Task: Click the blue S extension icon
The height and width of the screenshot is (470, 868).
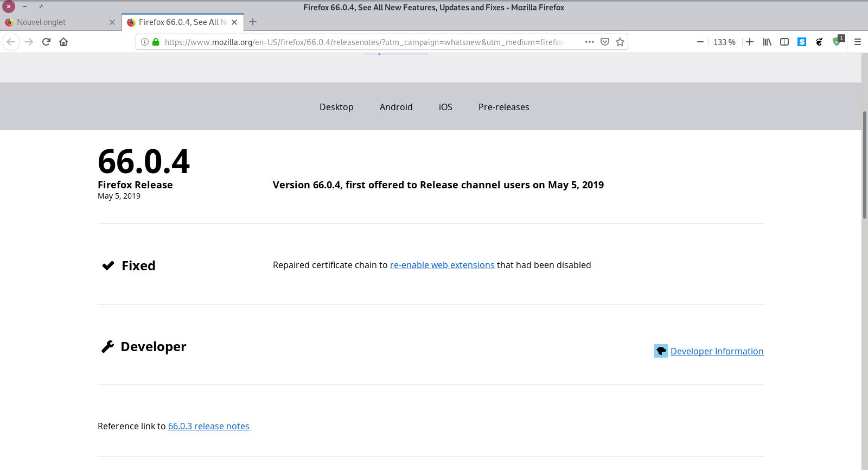Action: [x=802, y=42]
